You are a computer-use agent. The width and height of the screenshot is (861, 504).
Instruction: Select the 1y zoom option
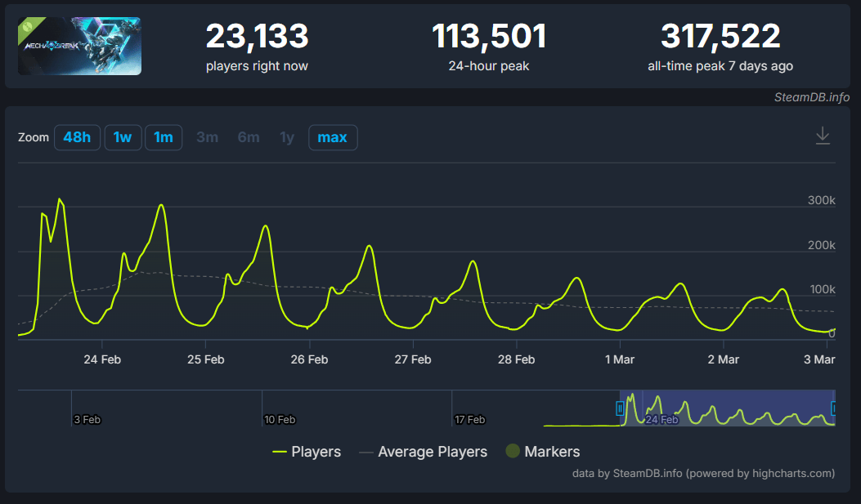tap(287, 137)
